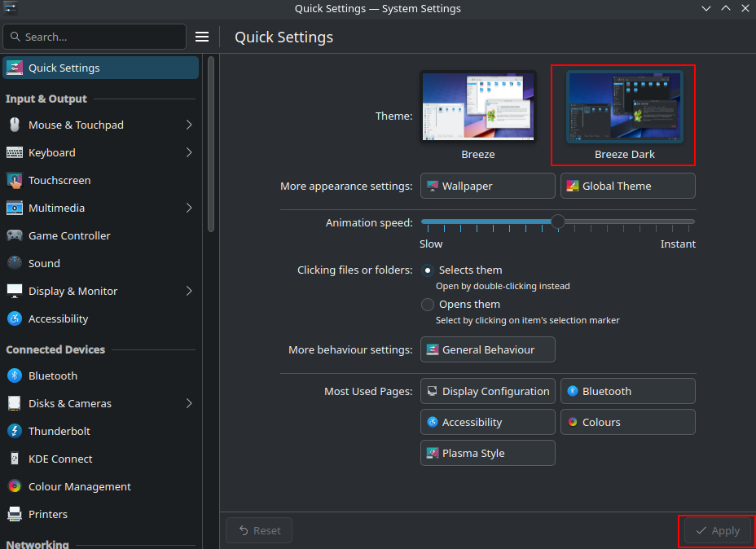756x549 pixels.
Task: Open Plasma Style page button
Action: [487, 453]
